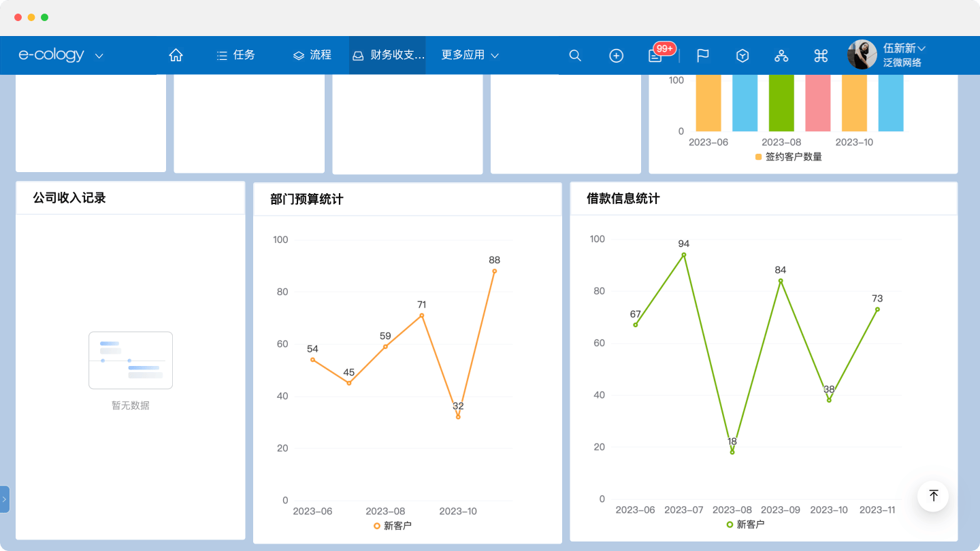The height and width of the screenshot is (551, 980).
Task: Click the data point labeled 32
Action: pos(458,417)
